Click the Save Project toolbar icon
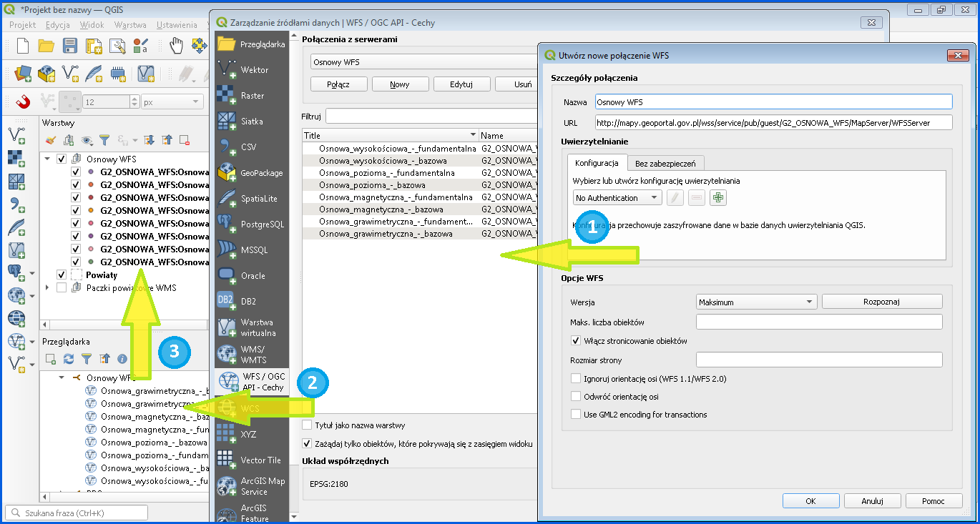Image resolution: width=980 pixels, height=524 pixels. click(70, 46)
